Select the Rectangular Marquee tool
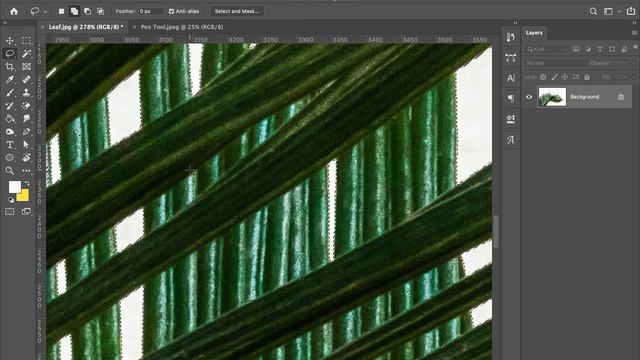Viewport: 640px width, 360px height. (26, 40)
